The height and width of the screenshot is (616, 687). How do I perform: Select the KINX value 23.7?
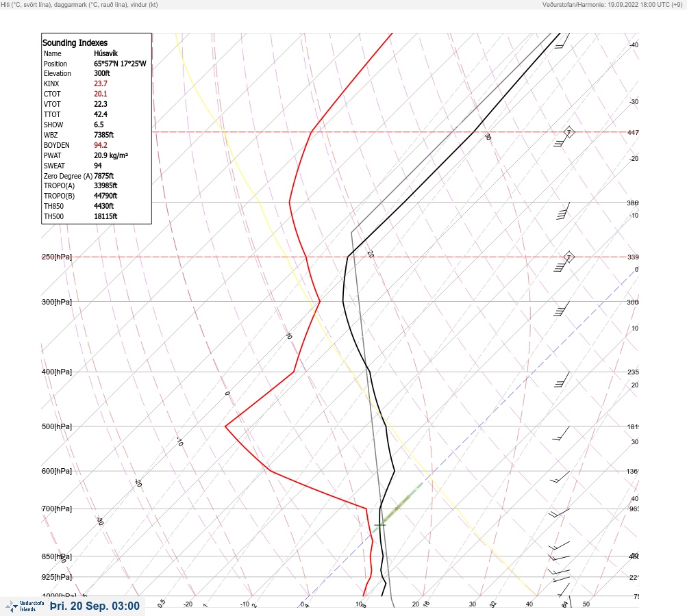101,84
